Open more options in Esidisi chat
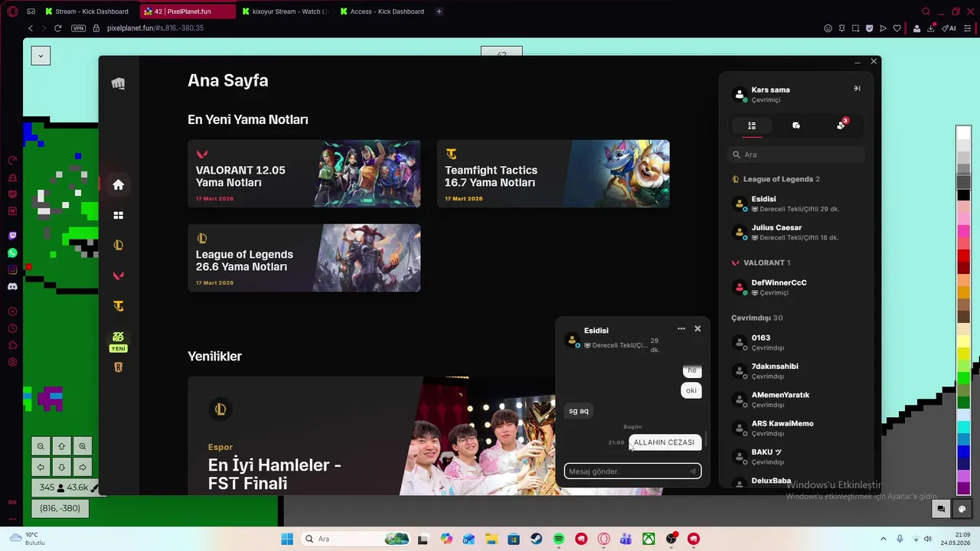The width and height of the screenshot is (980, 551). coord(681,328)
